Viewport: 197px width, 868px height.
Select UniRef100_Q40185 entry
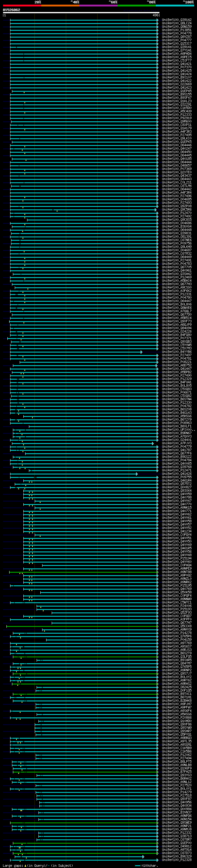177,159
